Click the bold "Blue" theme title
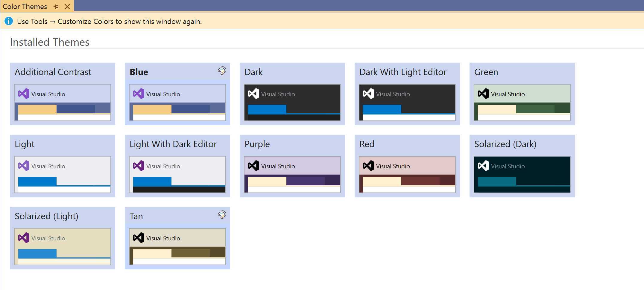 click(x=139, y=72)
